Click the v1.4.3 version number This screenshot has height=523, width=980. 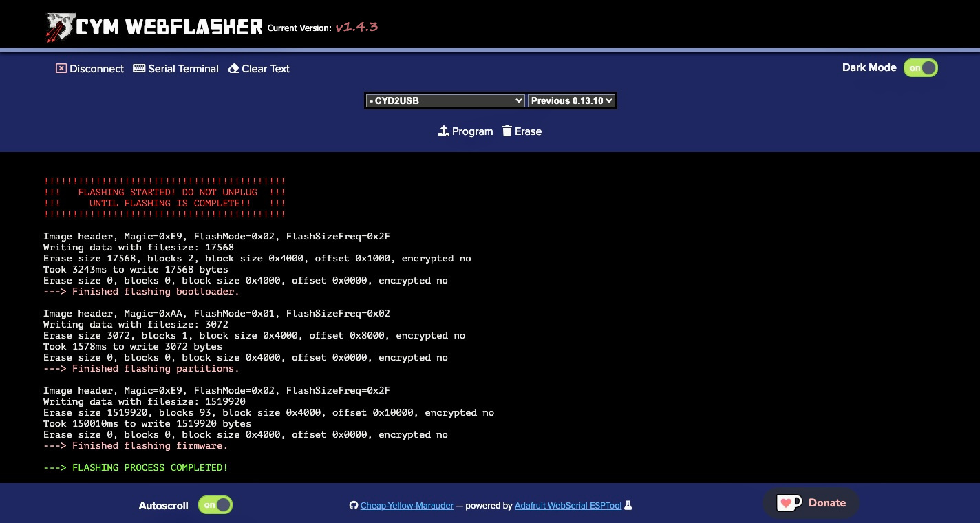[x=356, y=28]
